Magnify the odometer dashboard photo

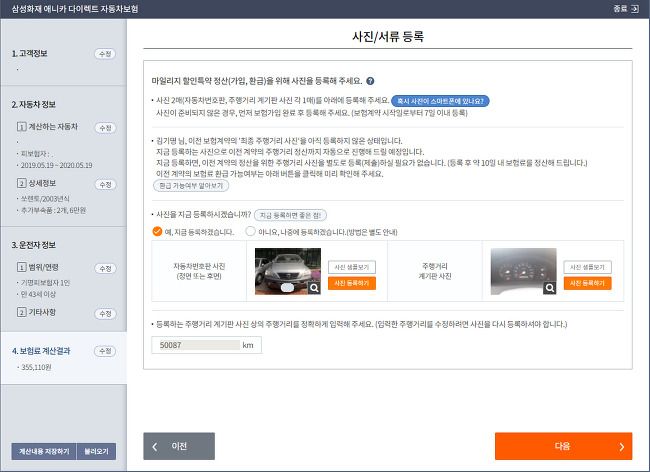pyautogui.click(x=550, y=288)
